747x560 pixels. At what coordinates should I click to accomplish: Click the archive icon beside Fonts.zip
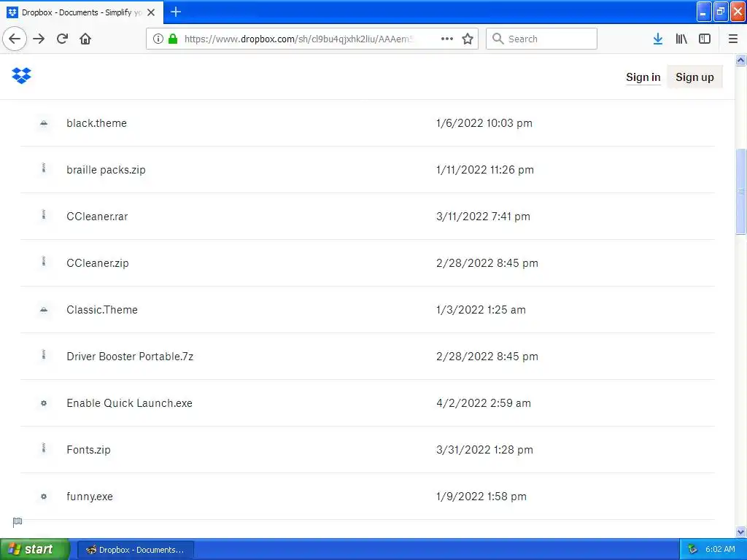click(44, 448)
